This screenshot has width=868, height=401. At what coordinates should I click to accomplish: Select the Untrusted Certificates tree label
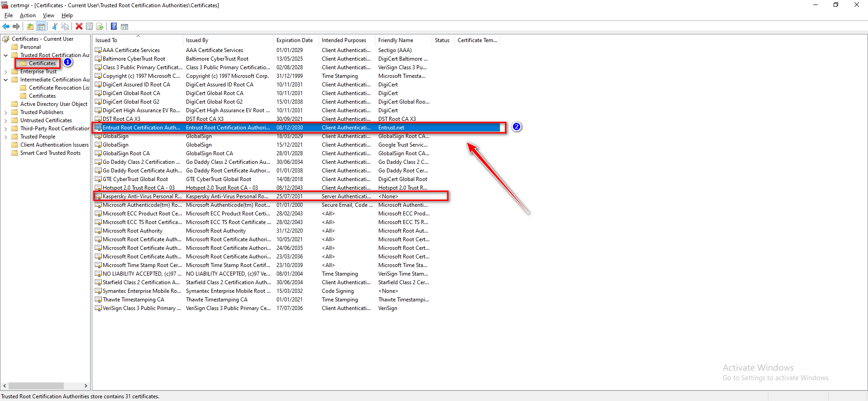pyautogui.click(x=46, y=120)
